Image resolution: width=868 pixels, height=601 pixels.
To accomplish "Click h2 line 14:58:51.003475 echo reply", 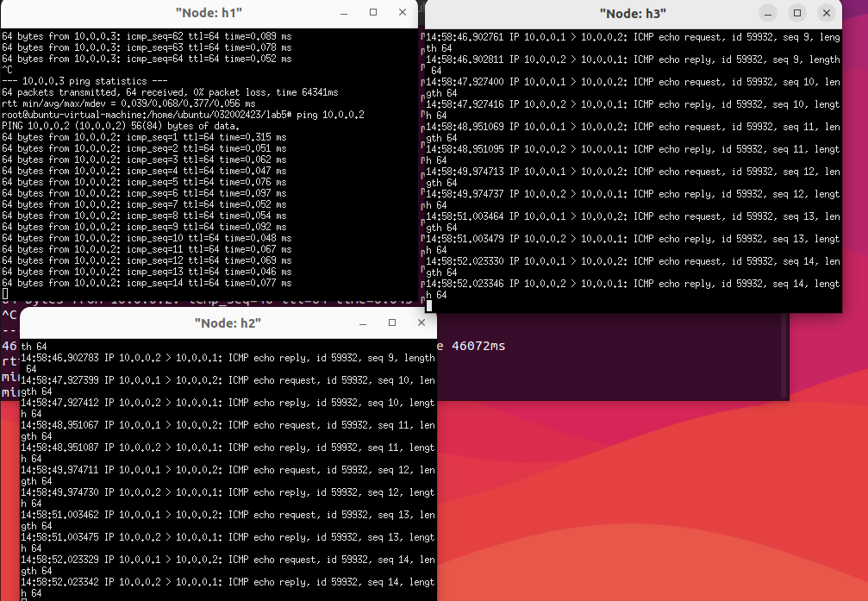I will [228, 543].
